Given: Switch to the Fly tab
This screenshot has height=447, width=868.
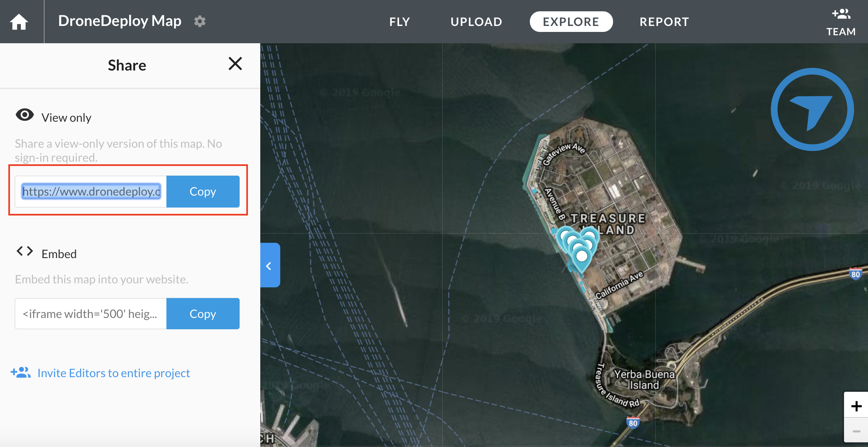Looking at the screenshot, I should [400, 22].
